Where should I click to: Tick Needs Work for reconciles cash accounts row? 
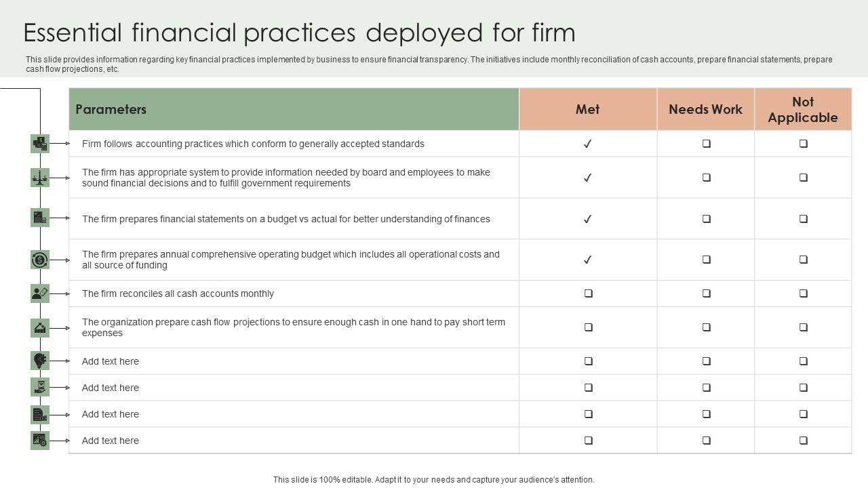click(x=706, y=293)
